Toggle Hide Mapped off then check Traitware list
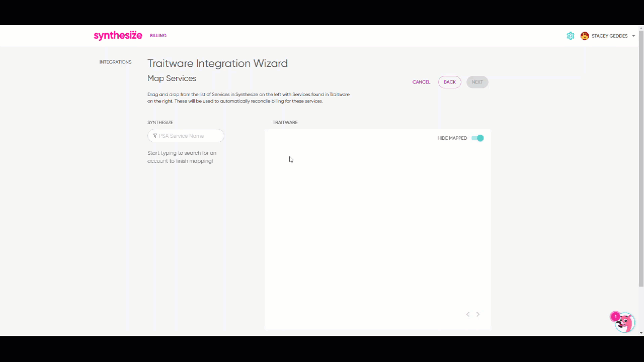The image size is (644, 362). pos(477,138)
